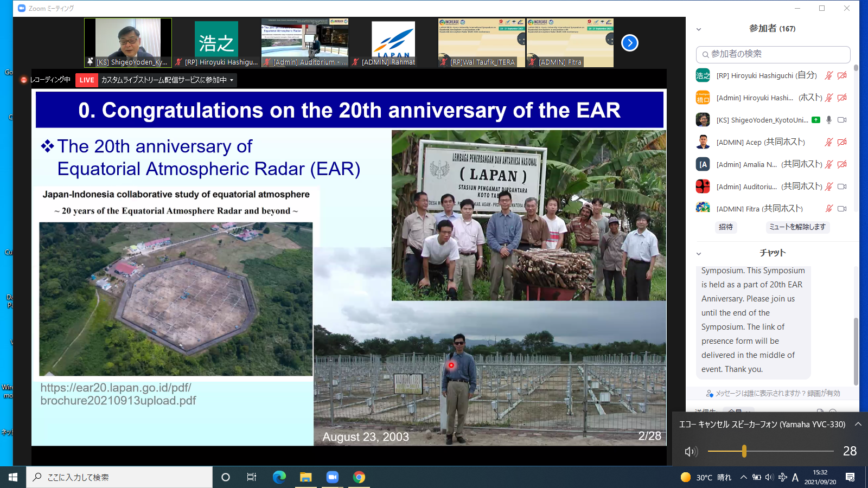This screenshot has width=868, height=488.
Task: Click camera icon for [Admin] Auditorium
Action: coord(842,187)
